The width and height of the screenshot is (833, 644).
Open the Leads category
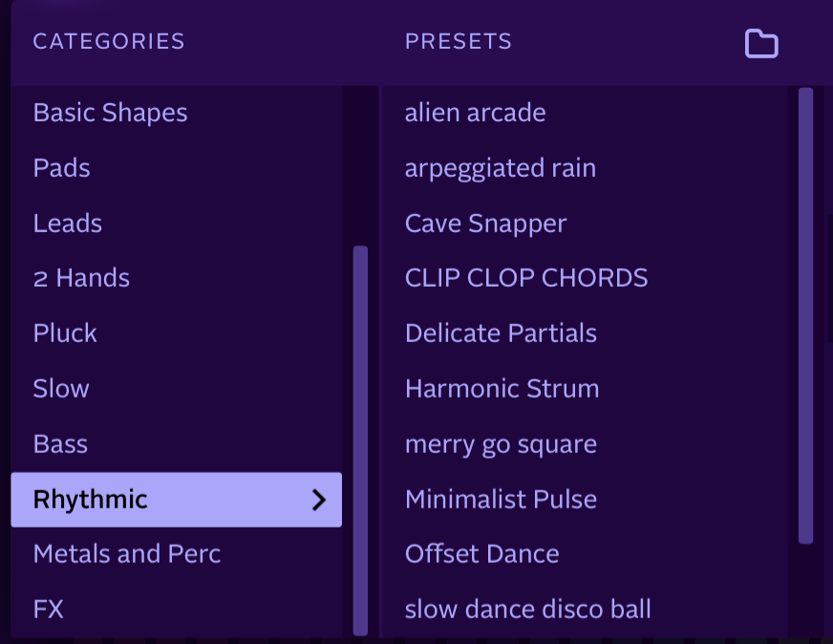pos(67,224)
